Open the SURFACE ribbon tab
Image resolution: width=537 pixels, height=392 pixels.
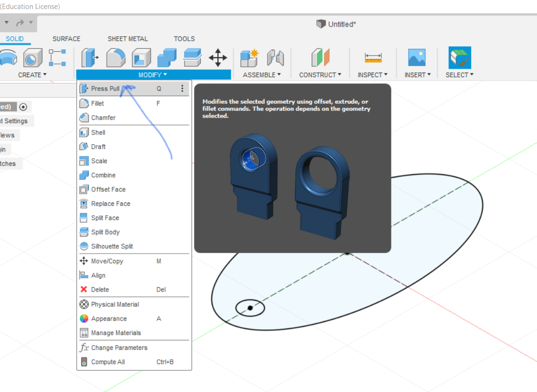click(66, 38)
